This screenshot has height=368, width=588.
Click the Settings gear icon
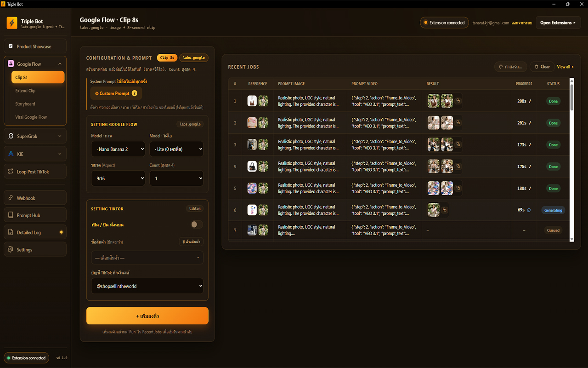[x=11, y=250]
